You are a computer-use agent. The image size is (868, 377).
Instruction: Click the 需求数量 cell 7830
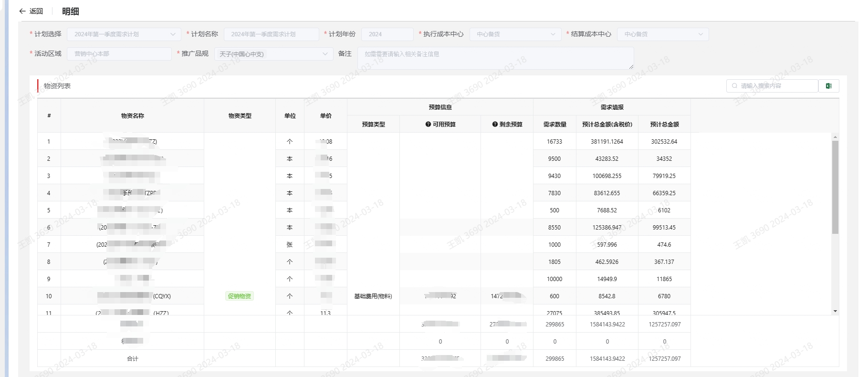click(x=554, y=193)
